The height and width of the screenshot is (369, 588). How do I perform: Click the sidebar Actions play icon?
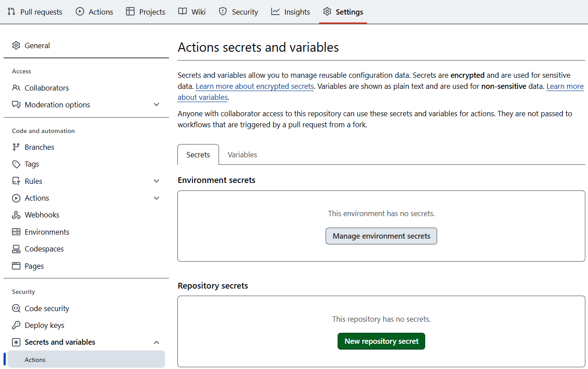(16, 198)
